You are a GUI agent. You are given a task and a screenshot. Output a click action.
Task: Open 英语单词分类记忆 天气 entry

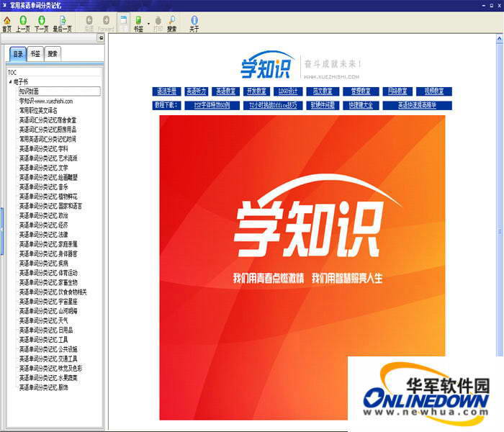[43, 320]
